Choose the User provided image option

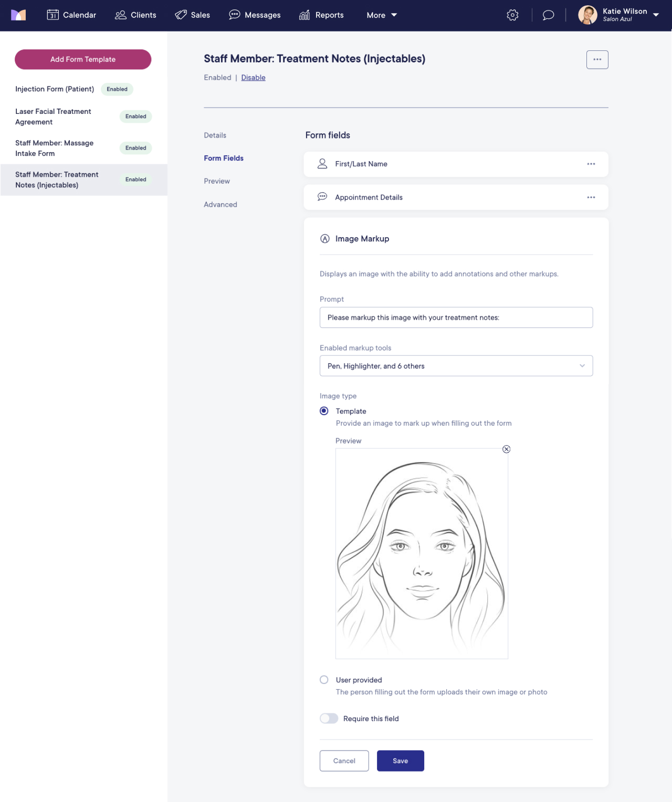(324, 680)
